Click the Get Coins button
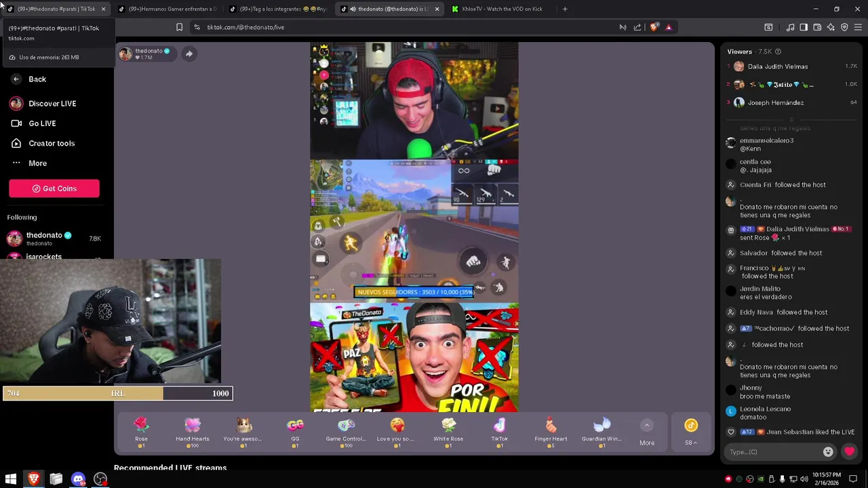The image size is (868, 488). (54, 188)
